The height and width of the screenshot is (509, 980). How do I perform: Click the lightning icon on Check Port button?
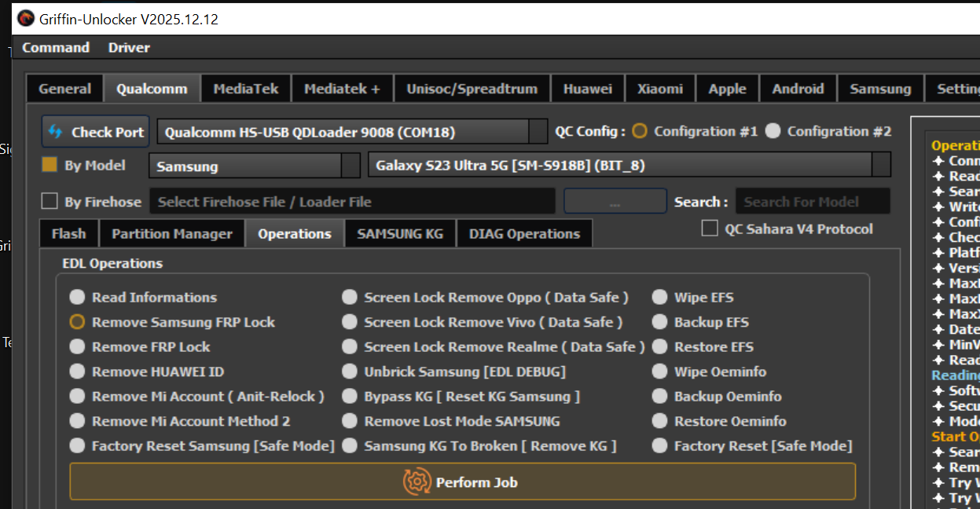[x=56, y=132]
